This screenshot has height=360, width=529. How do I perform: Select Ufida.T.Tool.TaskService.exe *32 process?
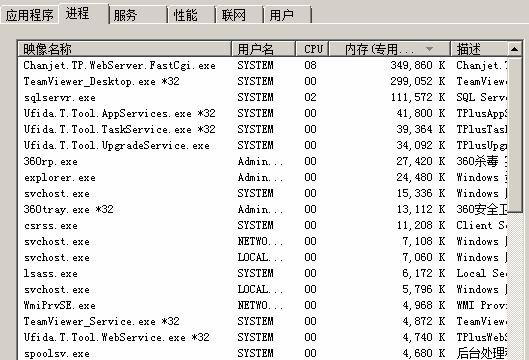click(262, 129)
